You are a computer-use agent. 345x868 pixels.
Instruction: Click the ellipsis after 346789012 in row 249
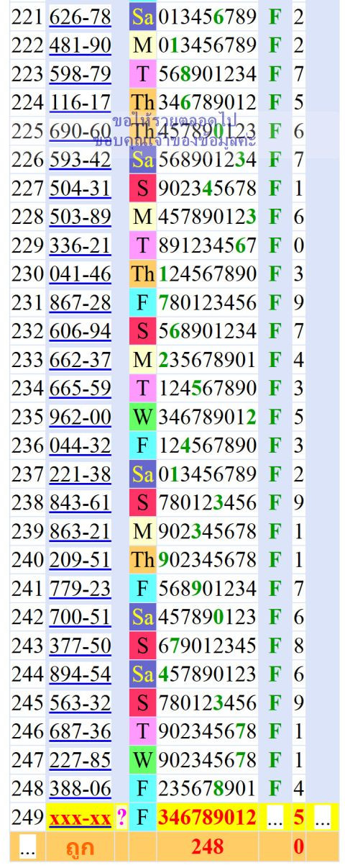click(275, 818)
